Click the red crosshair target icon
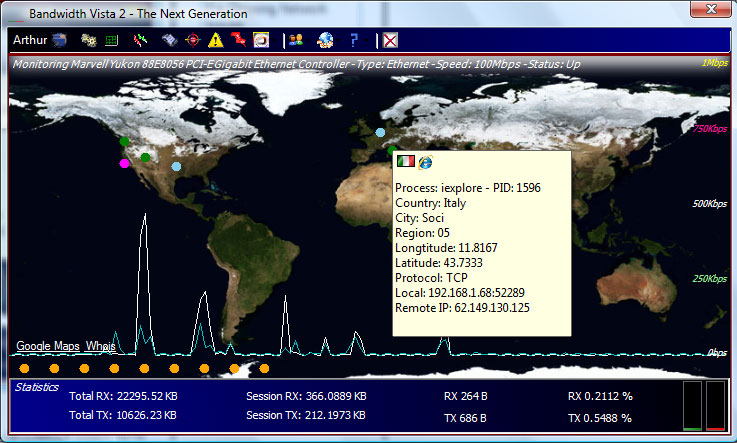This screenshot has width=737, height=443. (x=193, y=40)
